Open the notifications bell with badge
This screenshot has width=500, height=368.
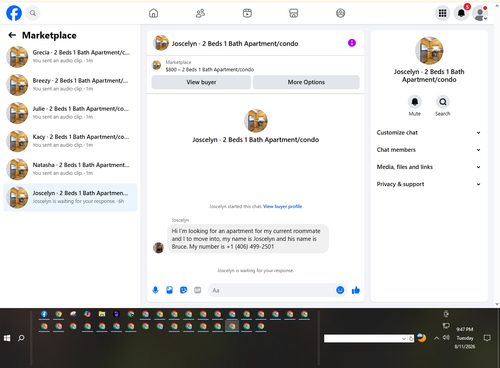tap(461, 13)
